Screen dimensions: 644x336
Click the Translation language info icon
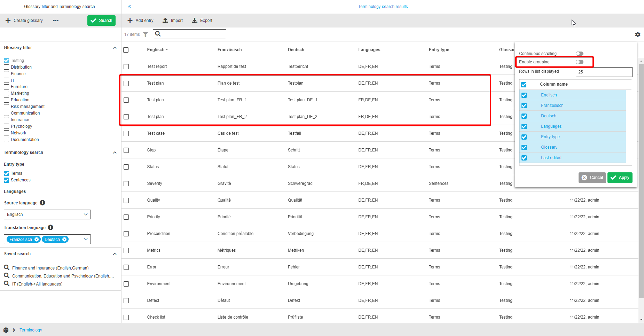click(50, 227)
